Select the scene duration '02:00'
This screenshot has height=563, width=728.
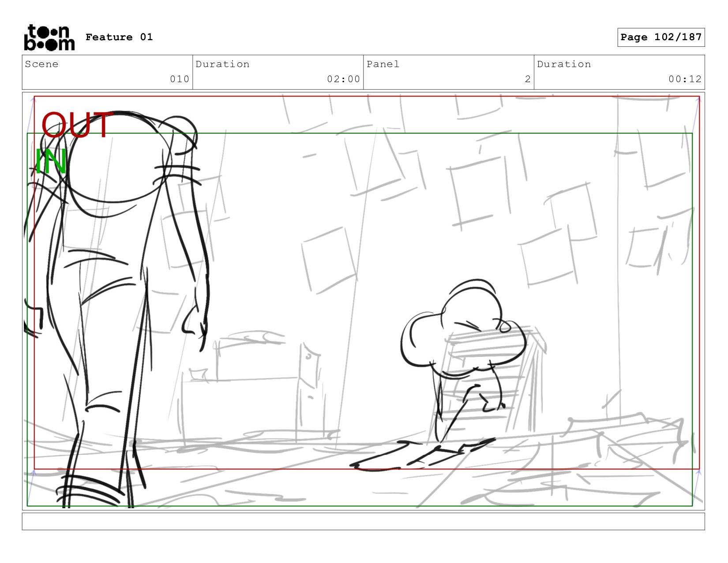coord(343,79)
